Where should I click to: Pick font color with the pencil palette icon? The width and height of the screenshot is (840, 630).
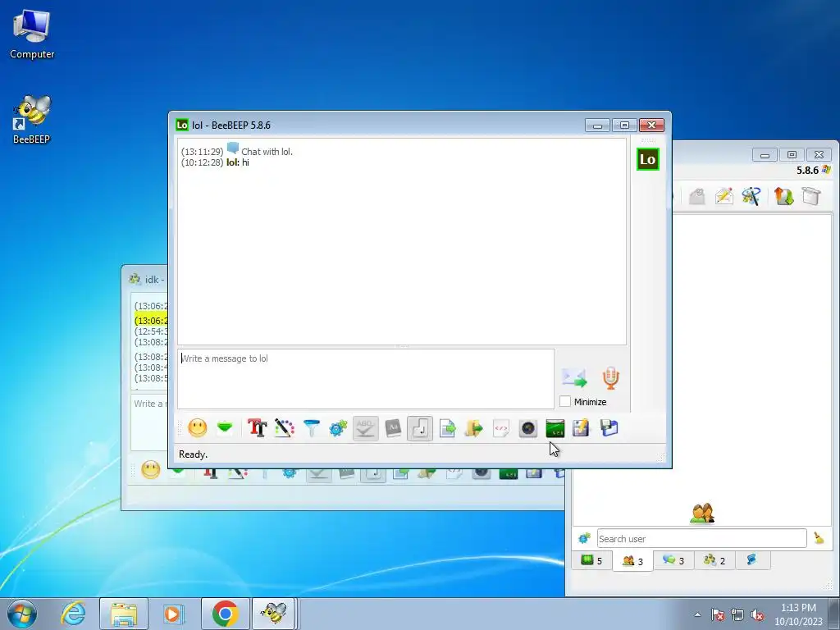(285, 428)
